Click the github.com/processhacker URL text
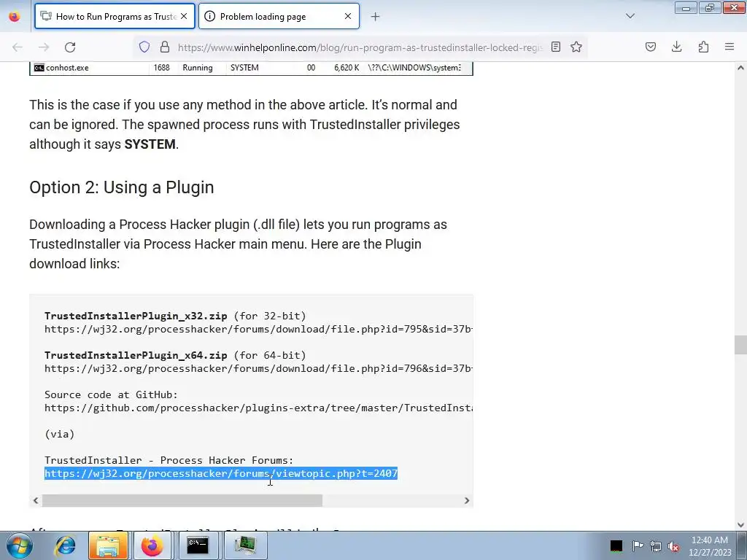This screenshot has width=747, height=560. click(x=258, y=408)
